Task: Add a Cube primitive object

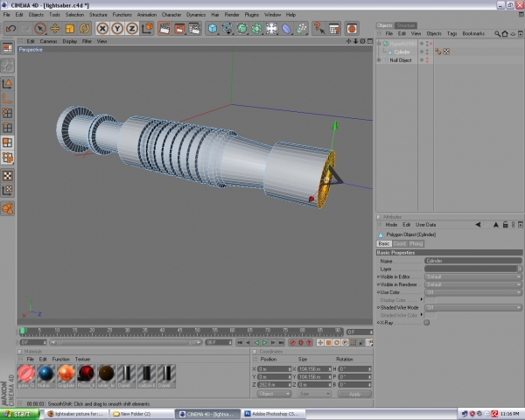Action: (213, 29)
